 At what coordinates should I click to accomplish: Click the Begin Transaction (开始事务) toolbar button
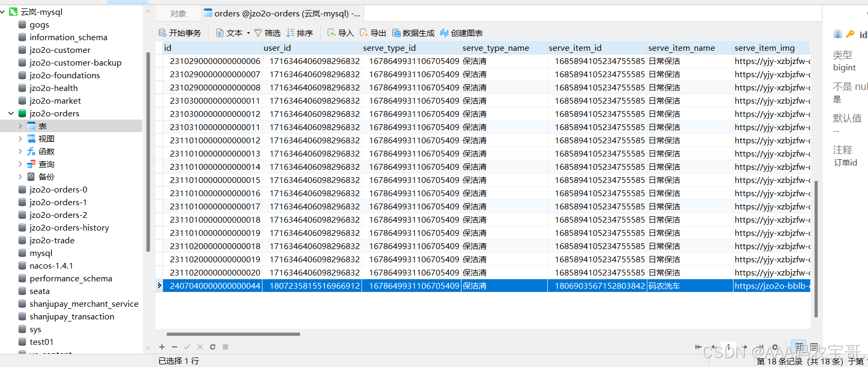pos(180,33)
